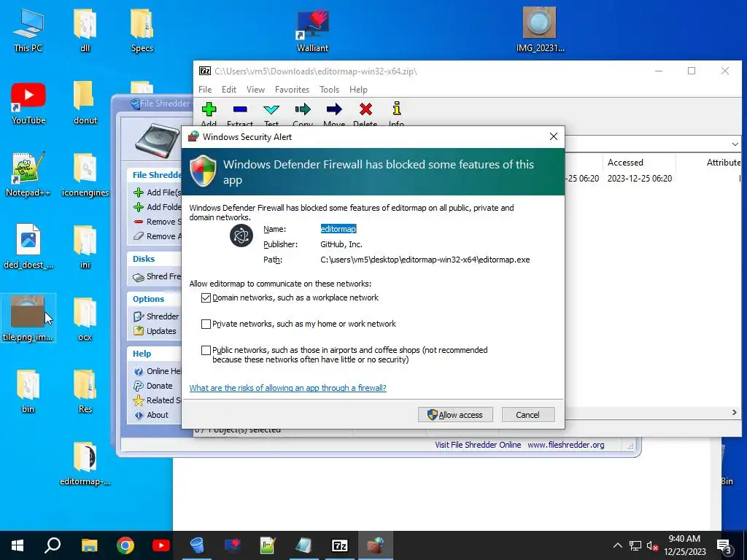
Task: Open Google Chrome from the taskbar
Action: pos(125,545)
